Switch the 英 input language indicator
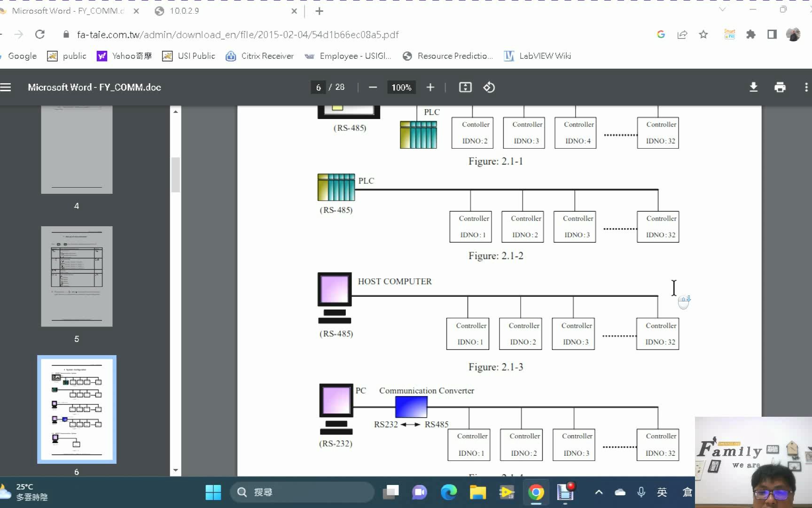Image resolution: width=812 pixels, height=508 pixels. [x=662, y=492]
